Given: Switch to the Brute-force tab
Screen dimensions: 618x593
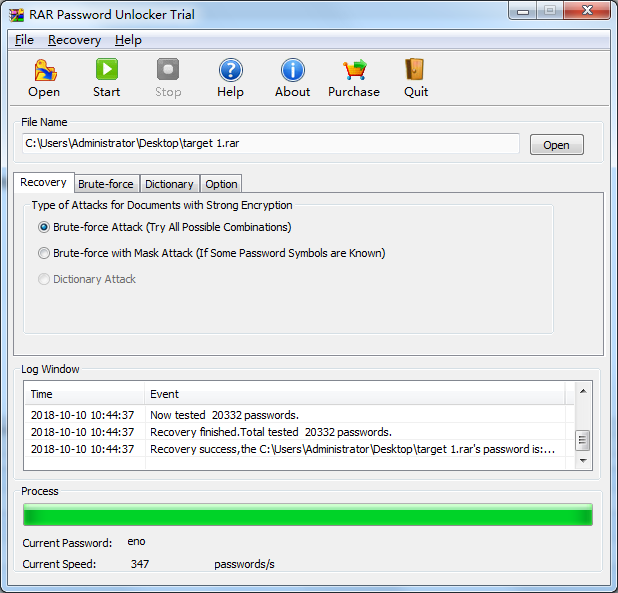Looking at the screenshot, I should [x=106, y=184].
